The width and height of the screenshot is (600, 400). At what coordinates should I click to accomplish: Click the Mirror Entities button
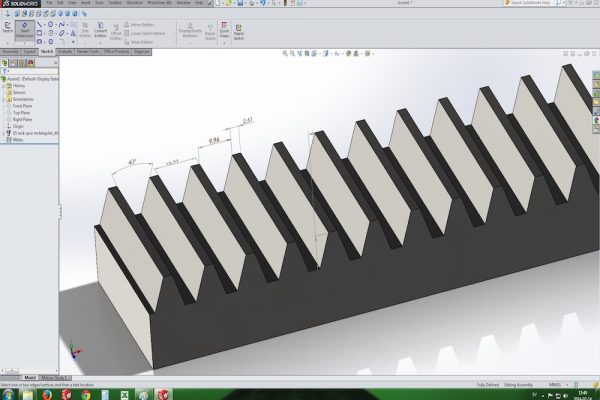coord(139,22)
